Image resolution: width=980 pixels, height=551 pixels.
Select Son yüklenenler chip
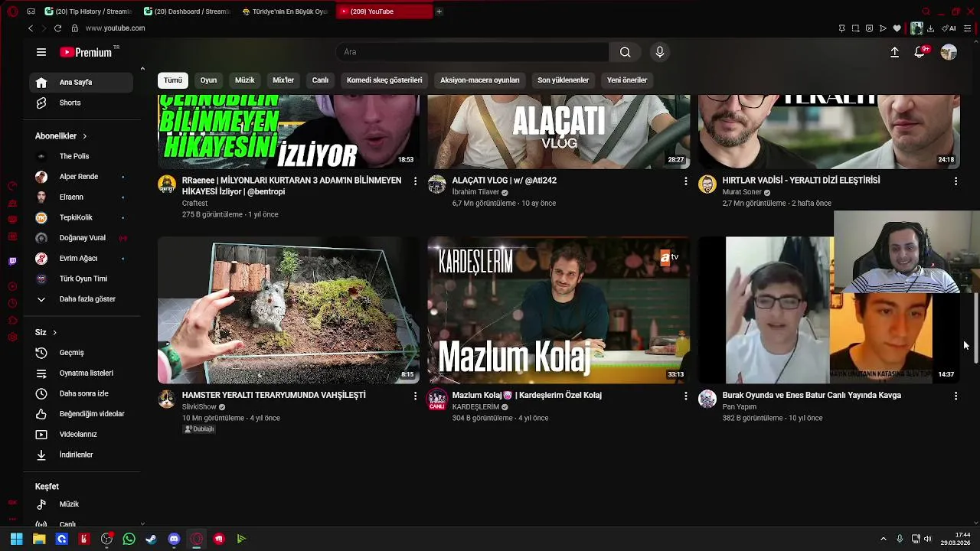563,80
